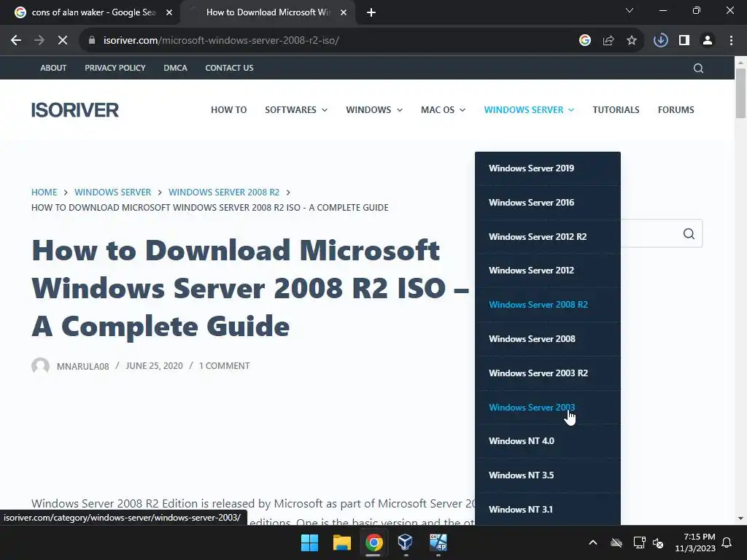Click the network tray icon

(639, 542)
